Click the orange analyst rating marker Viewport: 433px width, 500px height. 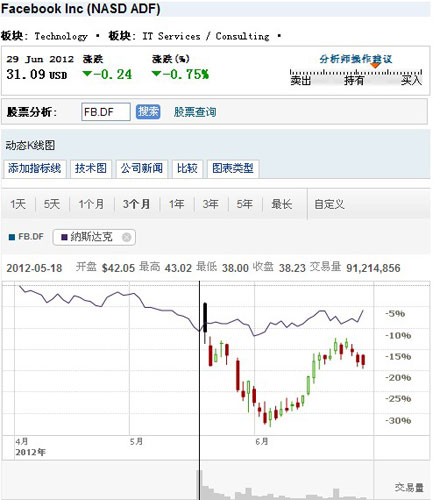pos(375,65)
